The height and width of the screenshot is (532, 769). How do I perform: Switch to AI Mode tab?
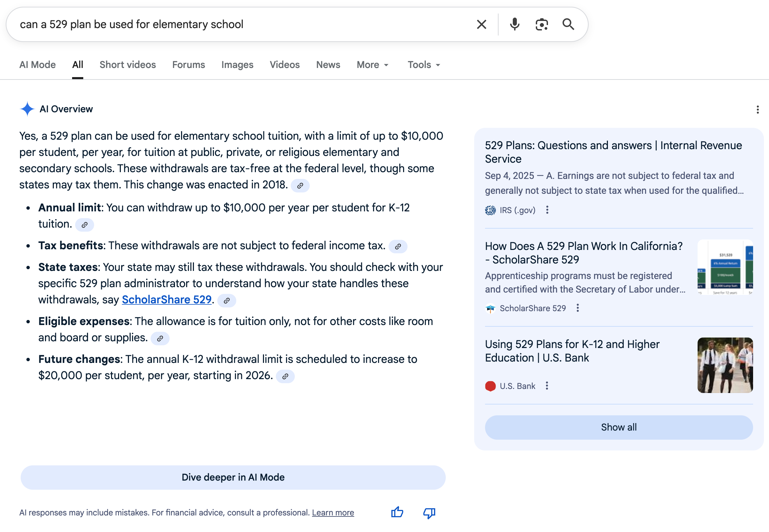(x=38, y=65)
